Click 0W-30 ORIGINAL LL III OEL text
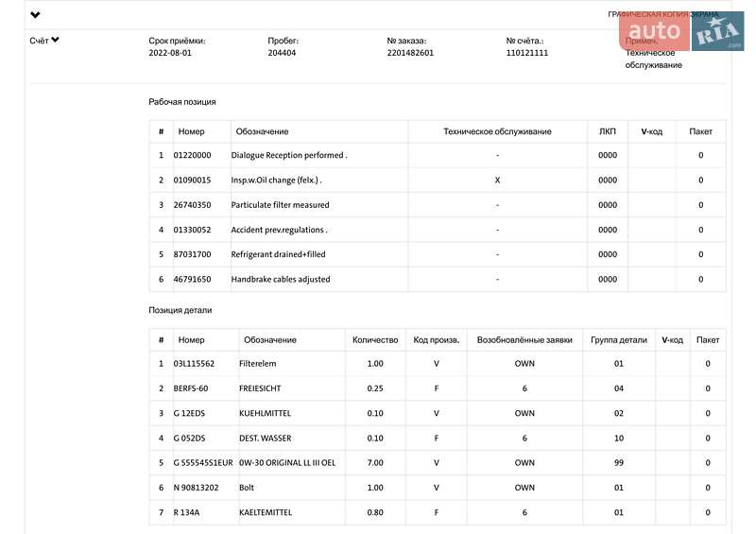Screen dimensions: 756x534 click(x=287, y=462)
